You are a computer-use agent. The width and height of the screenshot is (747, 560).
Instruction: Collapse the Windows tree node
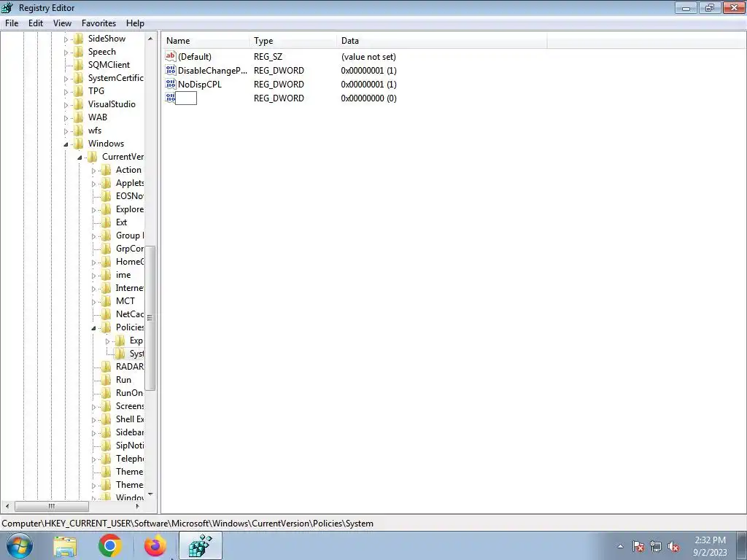[x=66, y=144]
